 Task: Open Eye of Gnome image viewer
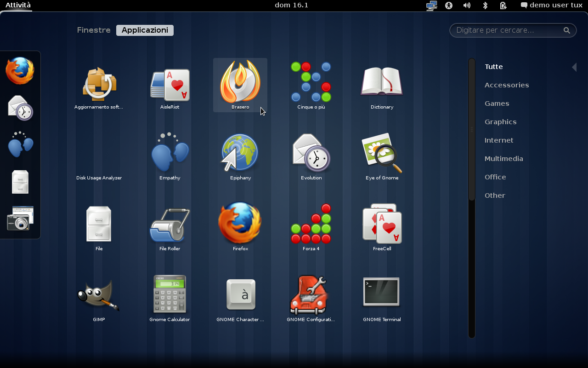382,156
